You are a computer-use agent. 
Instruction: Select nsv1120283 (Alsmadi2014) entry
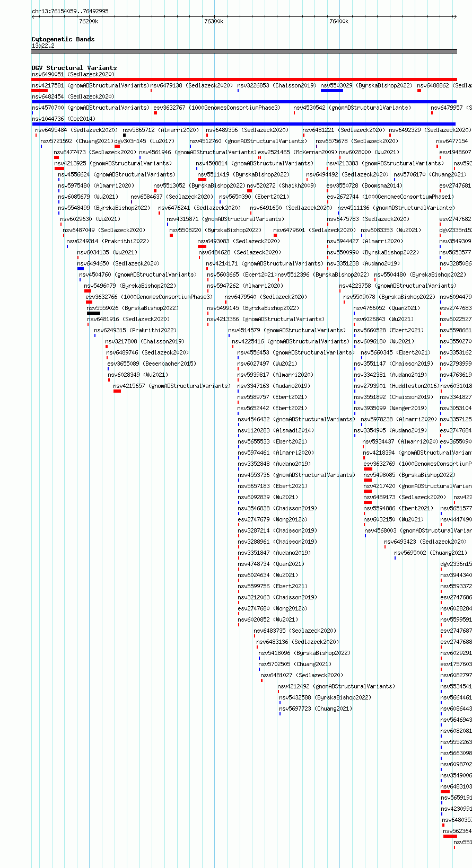click(276, 431)
